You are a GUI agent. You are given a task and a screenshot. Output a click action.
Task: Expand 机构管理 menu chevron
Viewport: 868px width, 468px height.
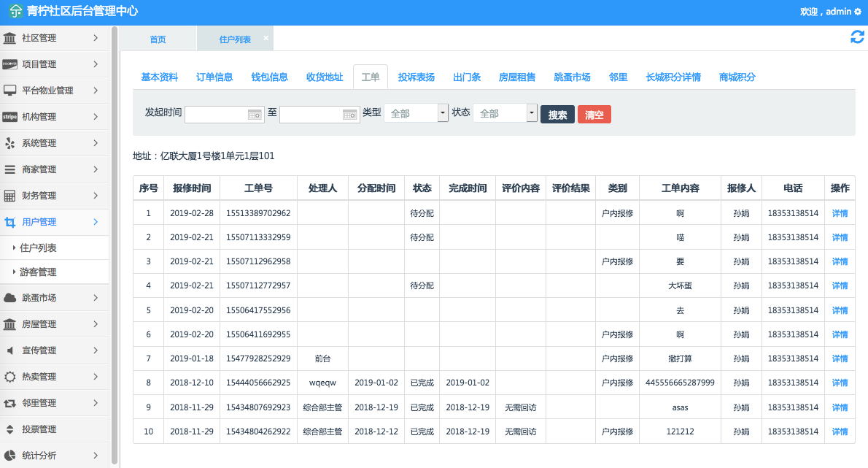pyautogui.click(x=96, y=117)
